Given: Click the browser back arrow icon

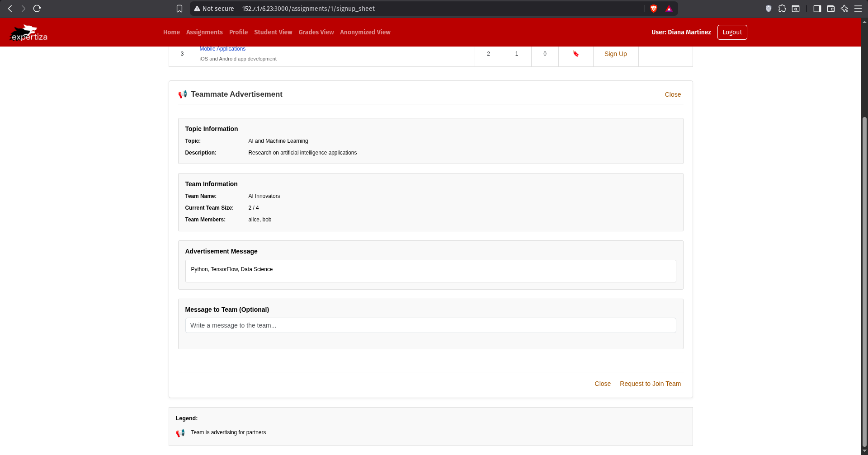Looking at the screenshot, I should pyautogui.click(x=10, y=9).
